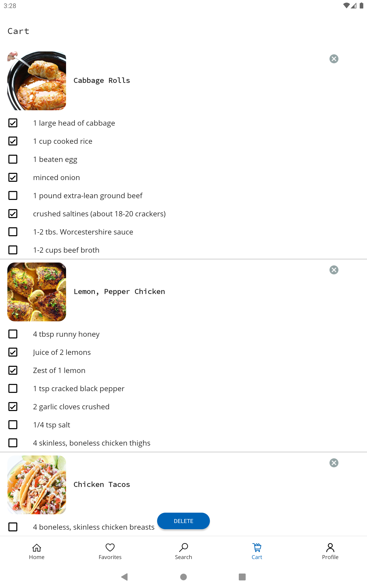Check 4 tbsp runny honey
This screenshot has height=588, width=367.
[x=13, y=334]
